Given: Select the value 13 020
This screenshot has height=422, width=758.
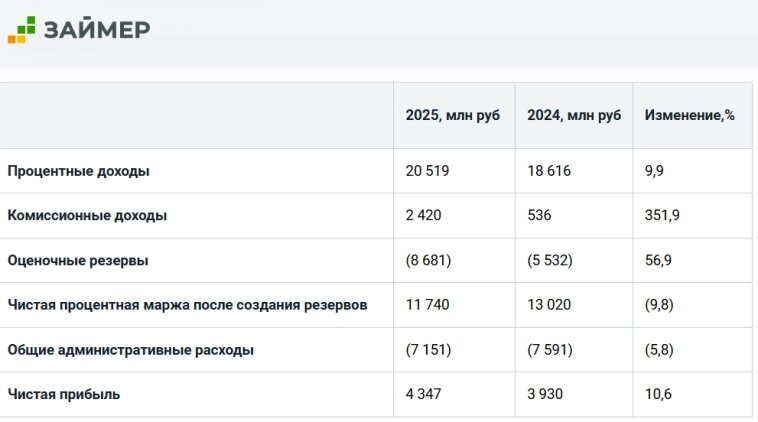Looking at the screenshot, I should coord(549,305).
